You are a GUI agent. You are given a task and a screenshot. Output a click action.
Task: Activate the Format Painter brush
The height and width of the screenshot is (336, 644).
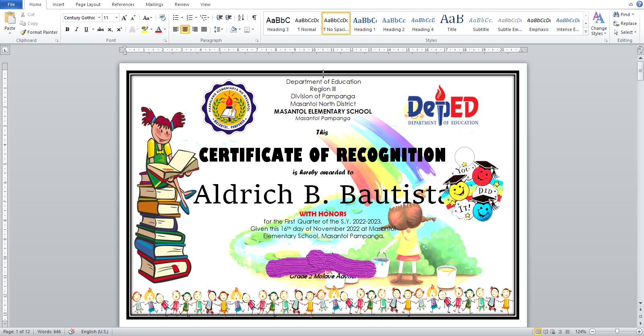tap(39, 32)
